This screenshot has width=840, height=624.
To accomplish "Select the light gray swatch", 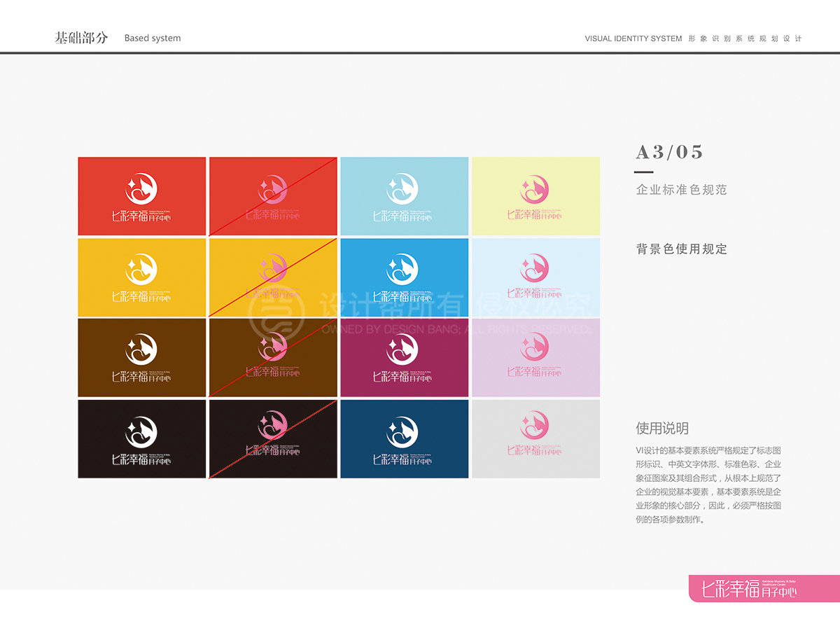I will point(536,439).
